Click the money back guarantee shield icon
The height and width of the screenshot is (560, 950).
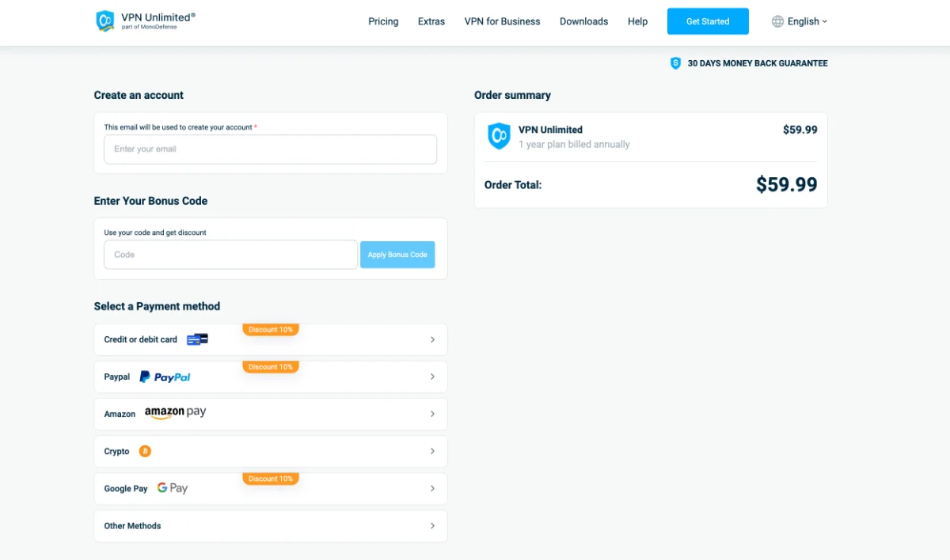675,62
